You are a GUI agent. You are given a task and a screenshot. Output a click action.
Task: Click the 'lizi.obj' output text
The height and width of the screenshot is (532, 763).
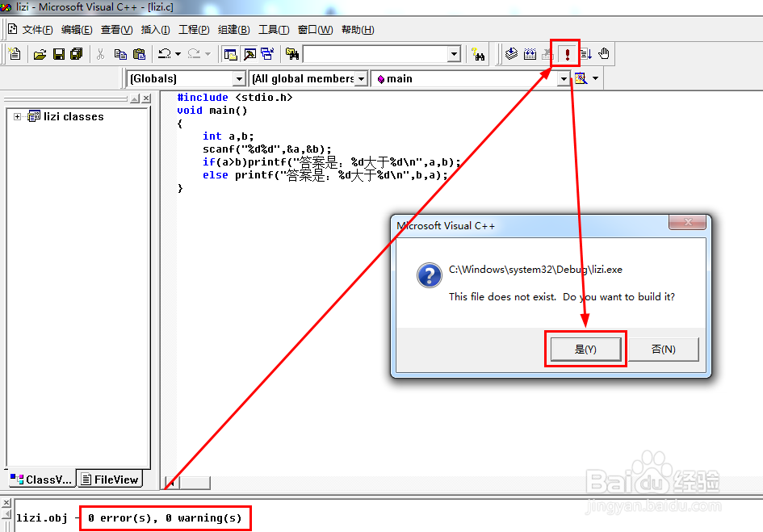tap(42, 518)
